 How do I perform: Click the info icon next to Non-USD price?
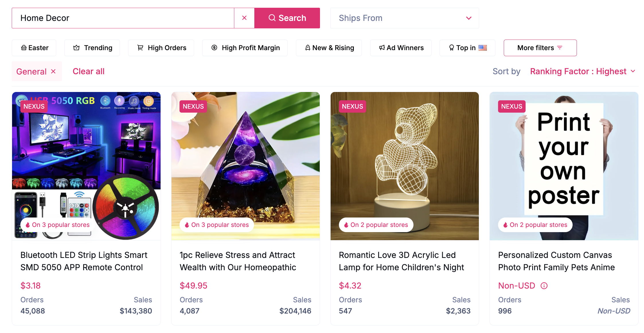coord(544,285)
